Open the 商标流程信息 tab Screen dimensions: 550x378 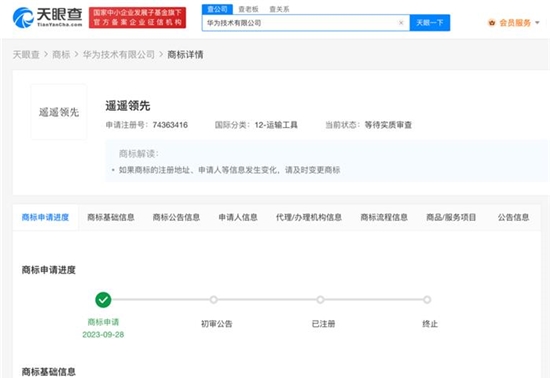(x=384, y=217)
